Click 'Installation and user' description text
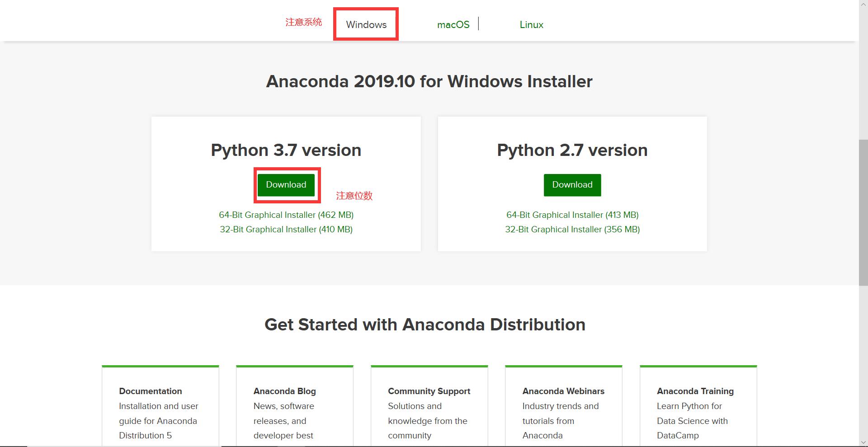Screen dimensions: 868x447 (159, 406)
